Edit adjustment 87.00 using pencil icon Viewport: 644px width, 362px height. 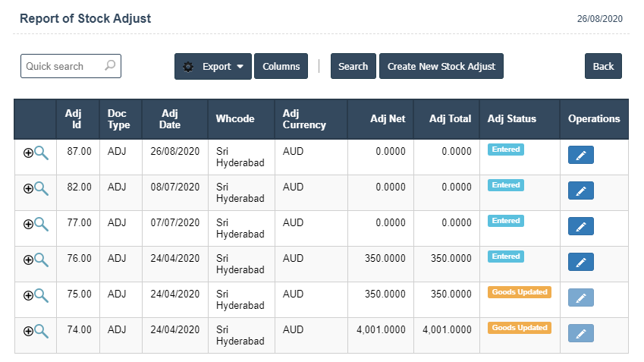point(580,156)
